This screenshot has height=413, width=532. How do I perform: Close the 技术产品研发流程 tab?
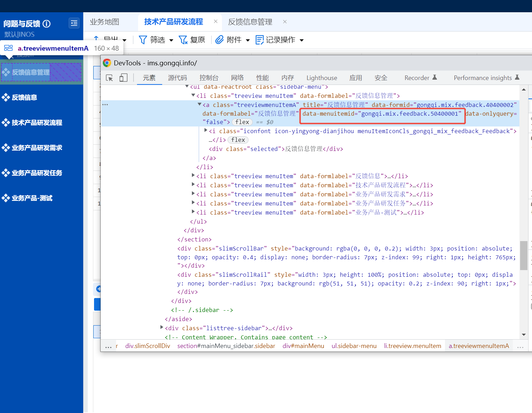tap(216, 22)
